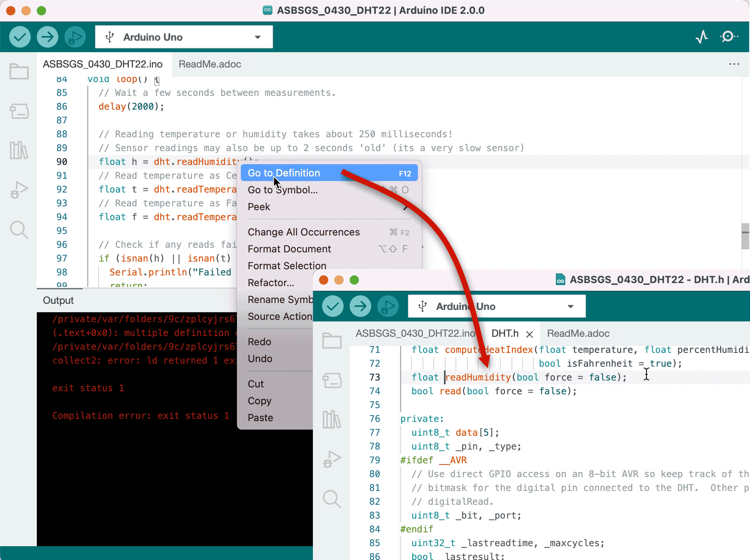Open Library Manager icon in DHT.h window sidebar
The image size is (750, 560).
point(332,419)
